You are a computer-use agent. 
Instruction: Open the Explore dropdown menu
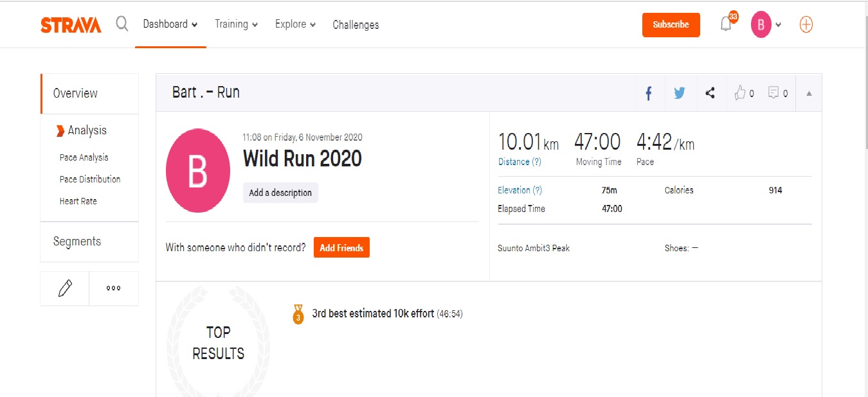295,24
